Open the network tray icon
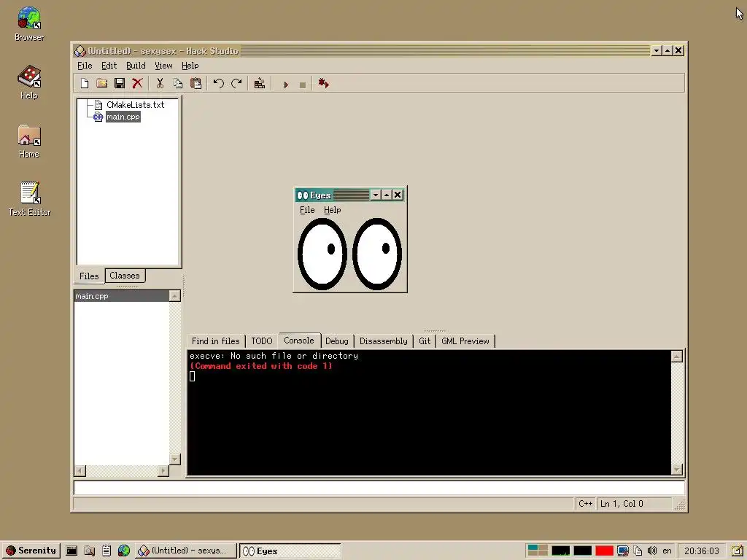This screenshot has height=560, width=747. pyautogui.click(x=623, y=551)
